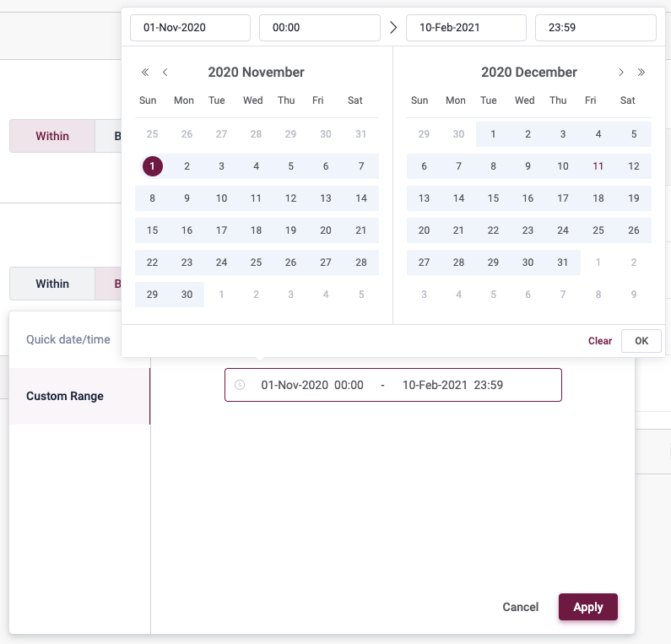The height and width of the screenshot is (644, 671).
Task: Select December 20 in December panel
Action: [x=424, y=230]
